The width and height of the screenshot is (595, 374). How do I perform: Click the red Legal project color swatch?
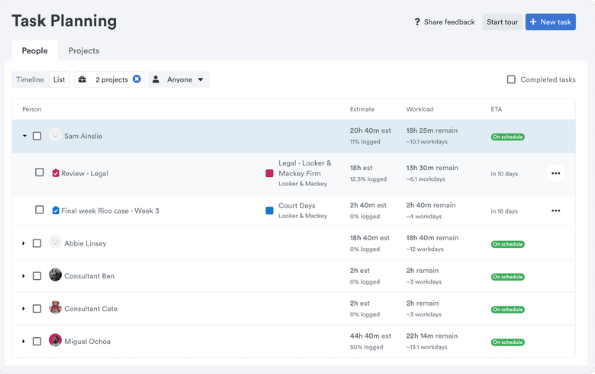click(x=269, y=173)
